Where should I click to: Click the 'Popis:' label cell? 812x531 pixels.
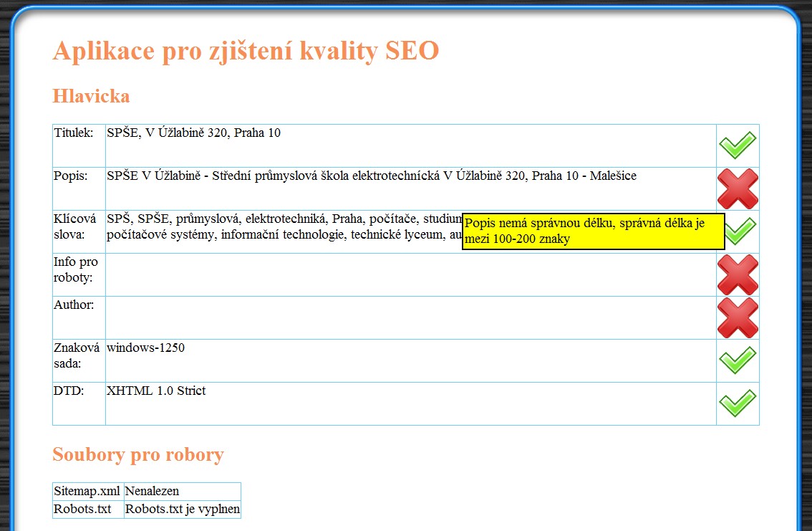[79, 188]
